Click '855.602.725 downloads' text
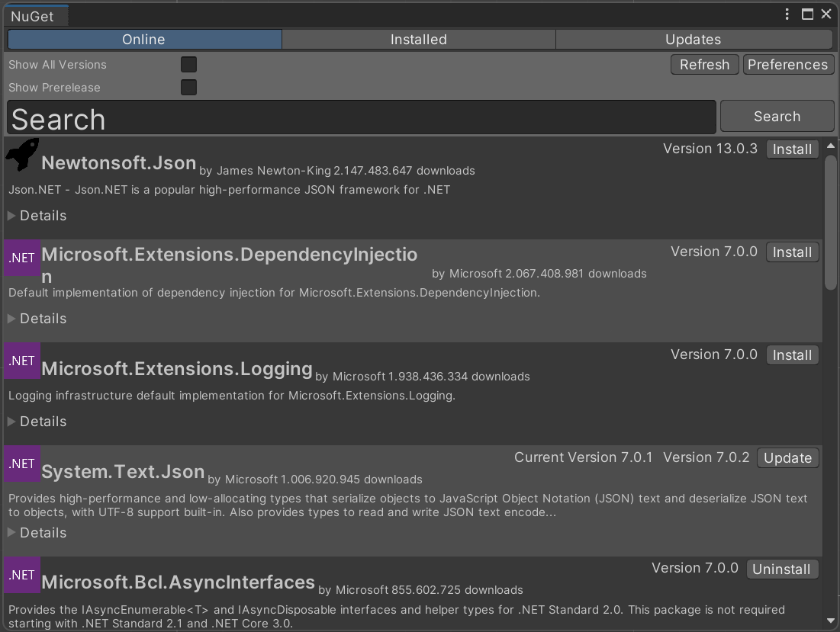 pyautogui.click(x=457, y=590)
